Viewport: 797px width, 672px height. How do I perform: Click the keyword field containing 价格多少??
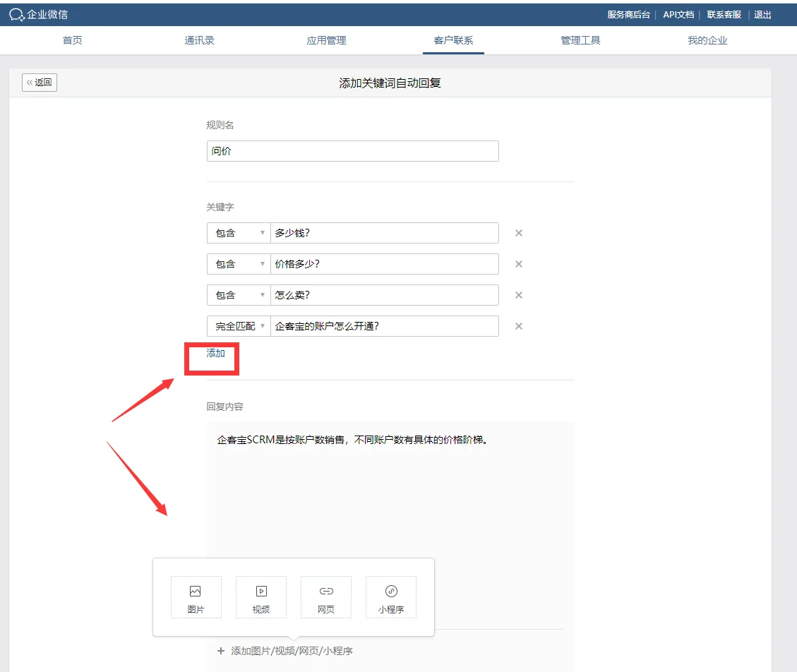384,264
